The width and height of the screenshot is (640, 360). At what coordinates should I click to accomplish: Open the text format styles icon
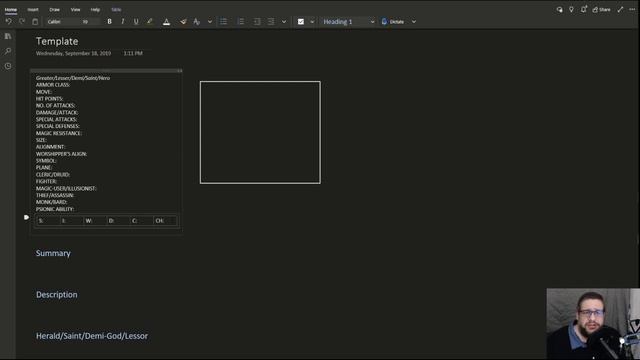(x=197, y=22)
